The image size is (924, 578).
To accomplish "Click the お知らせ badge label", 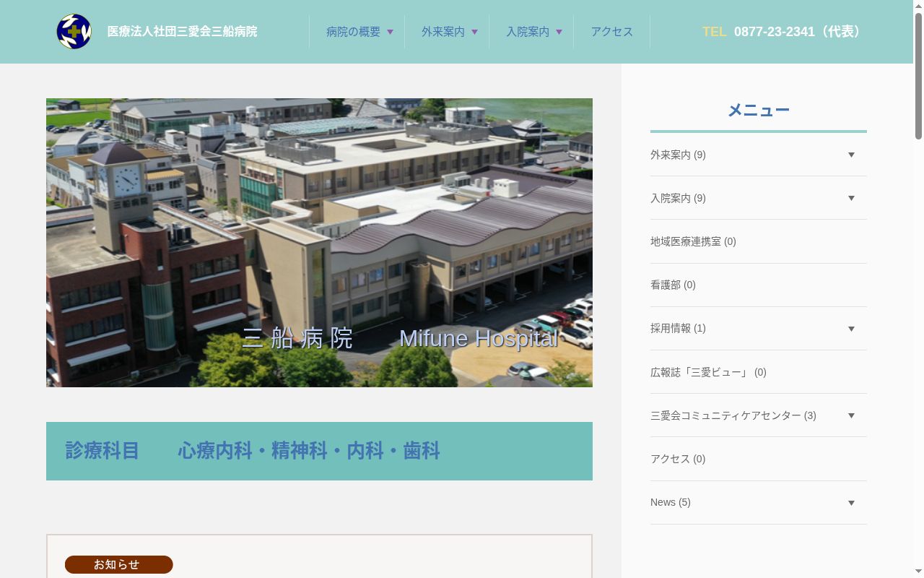I will tap(119, 564).
